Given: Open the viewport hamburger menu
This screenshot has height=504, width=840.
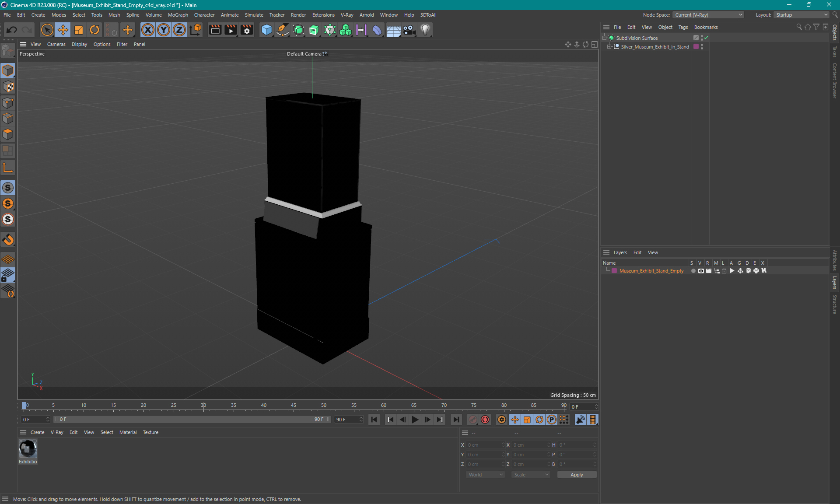Looking at the screenshot, I should (23, 44).
